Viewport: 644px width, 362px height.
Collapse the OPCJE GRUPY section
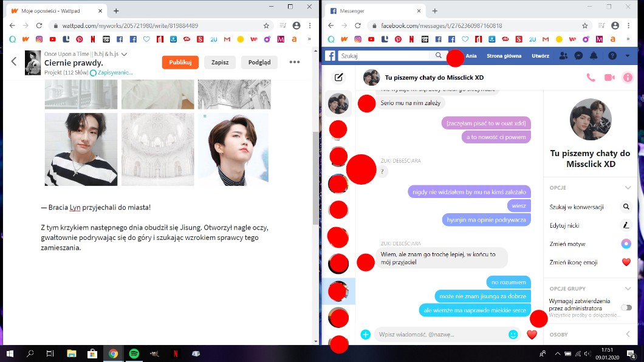coord(628,289)
